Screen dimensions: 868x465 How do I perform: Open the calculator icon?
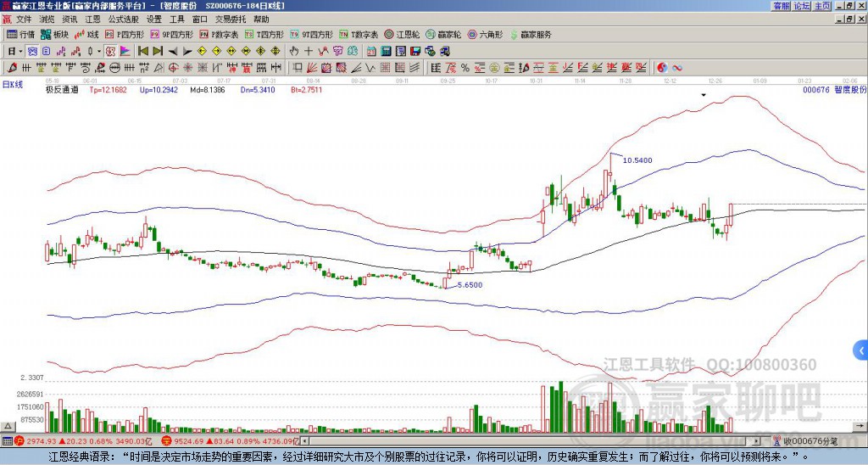click(x=387, y=52)
